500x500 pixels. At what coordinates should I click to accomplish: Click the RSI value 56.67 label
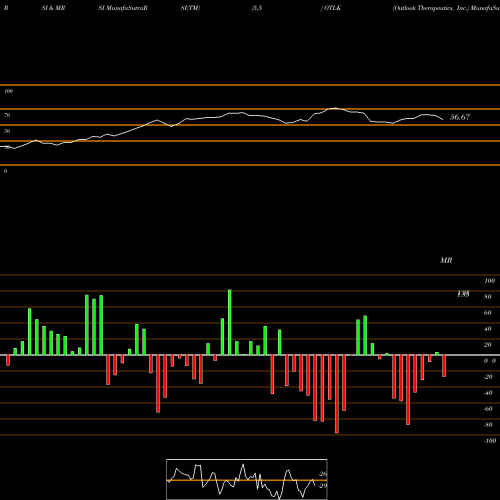(x=460, y=117)
